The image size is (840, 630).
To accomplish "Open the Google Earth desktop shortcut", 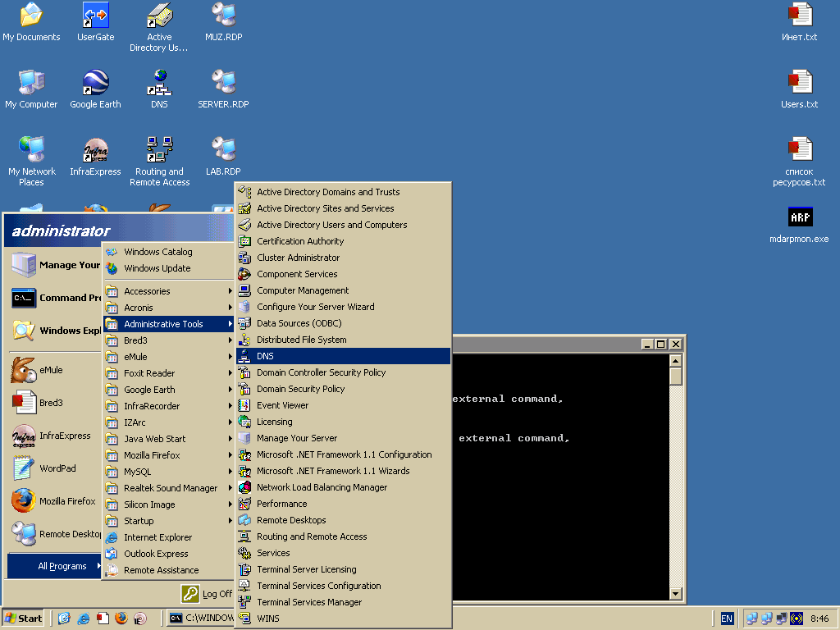I will coord(95,89).
